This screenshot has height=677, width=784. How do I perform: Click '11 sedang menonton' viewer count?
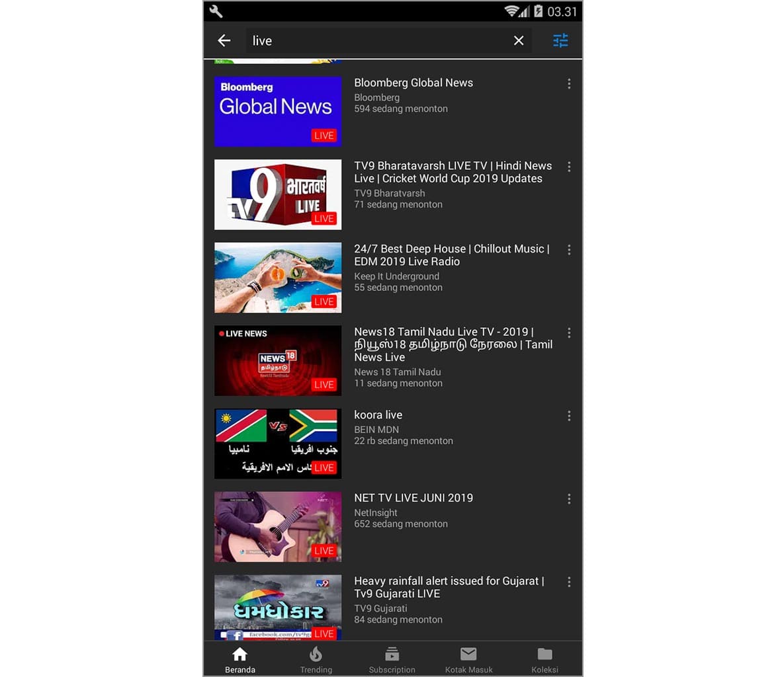[398, 383]
